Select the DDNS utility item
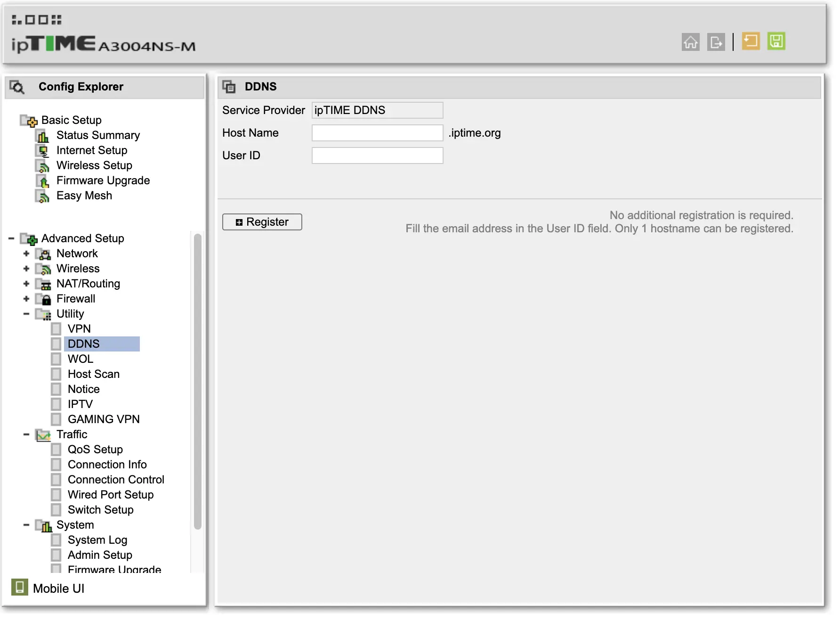840x621 pixels. pos(102,344)
